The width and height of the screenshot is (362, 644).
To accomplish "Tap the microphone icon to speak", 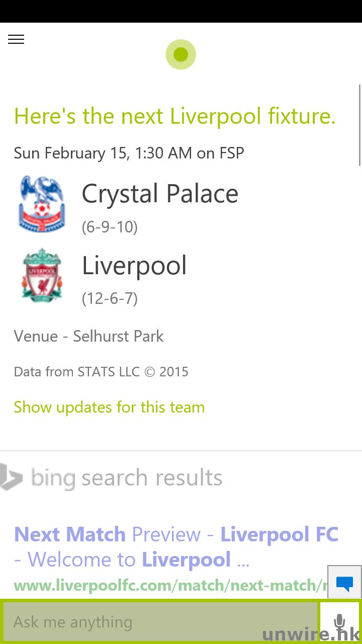I will 340,622.
